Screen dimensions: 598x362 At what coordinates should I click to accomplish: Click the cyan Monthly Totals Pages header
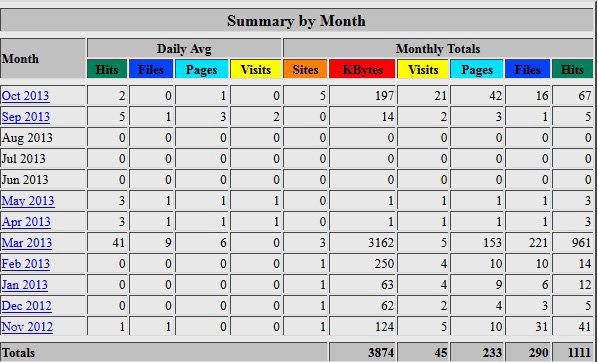pos(477,69)
